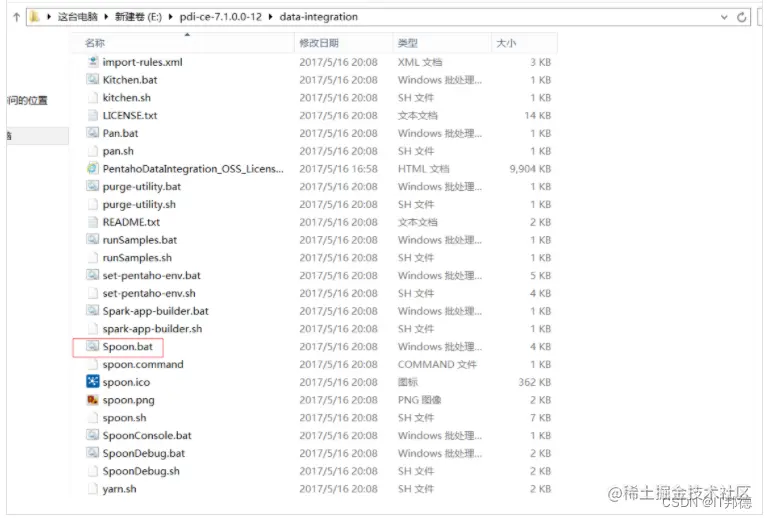Viewport: 767px width, 518px height.
Task: Click the SpoonConsole.bat file icon
Action: click(x=92, y=435)
